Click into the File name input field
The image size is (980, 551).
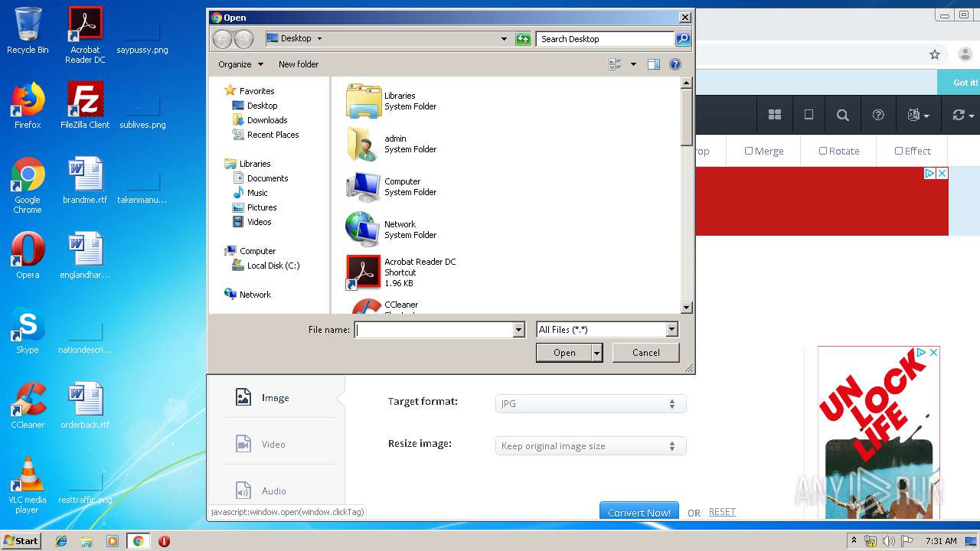point(434,330)
